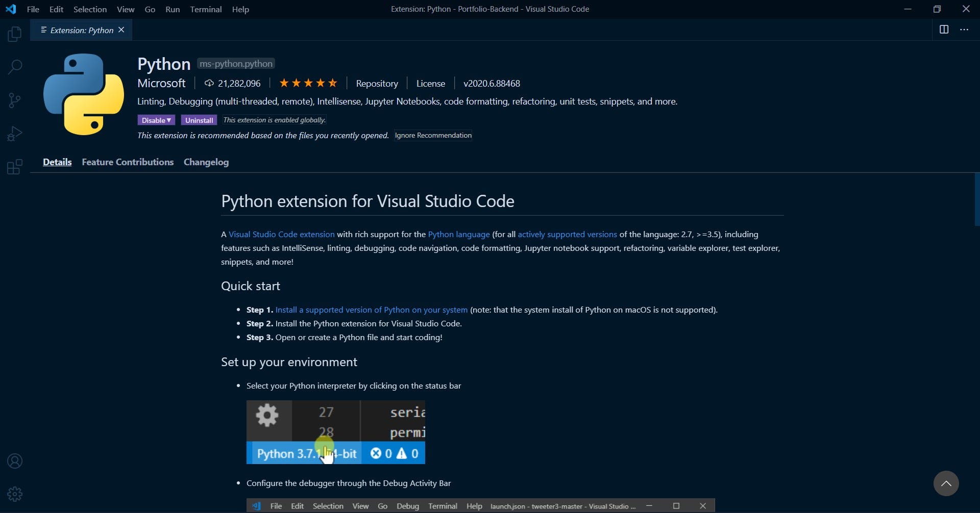Open the Run menu
This screenshot has height=513, width=980.
pyautogui.click(x=173, y=9)
